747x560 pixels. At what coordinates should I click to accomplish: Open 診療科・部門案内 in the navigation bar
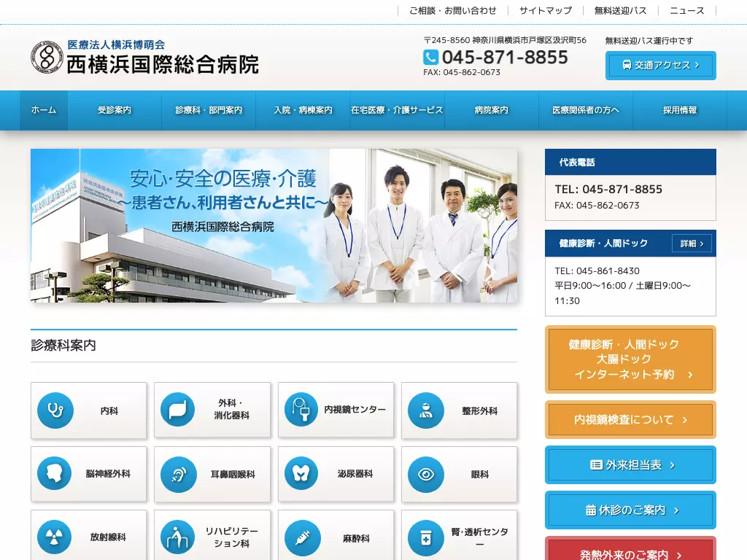click(x=209, y=110)
